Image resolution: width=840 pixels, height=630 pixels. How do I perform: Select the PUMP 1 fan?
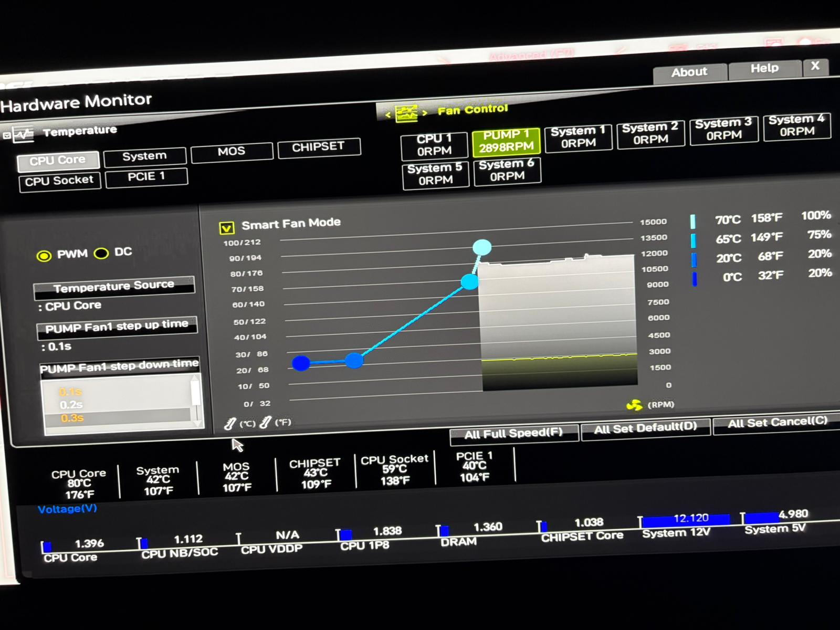pyautogui.click(x=506, y=142)
